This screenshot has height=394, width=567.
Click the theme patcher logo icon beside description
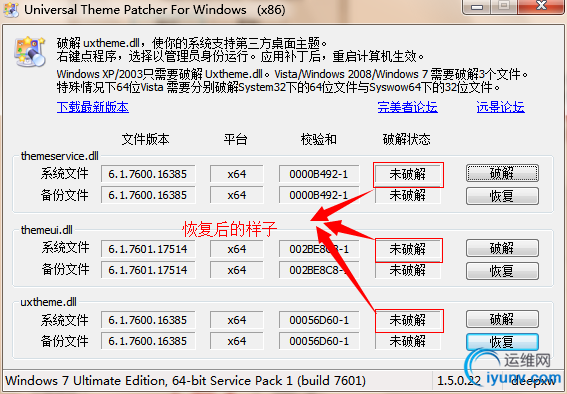point(30,51)
